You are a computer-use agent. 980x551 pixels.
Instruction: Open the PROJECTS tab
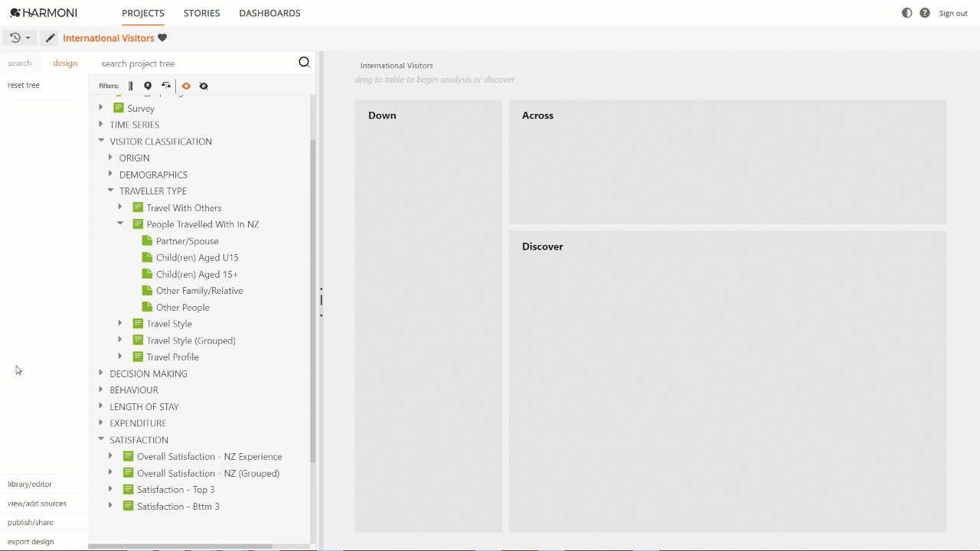pyautogui.click(x=143, y=13)
